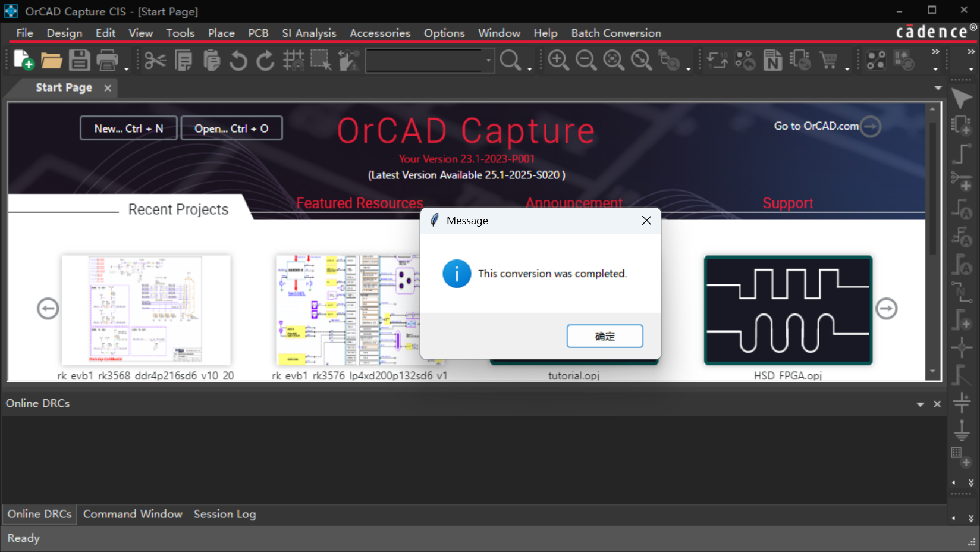Open the Accessories menu
This screenshot has width=980, height=552.
point(380,33)
